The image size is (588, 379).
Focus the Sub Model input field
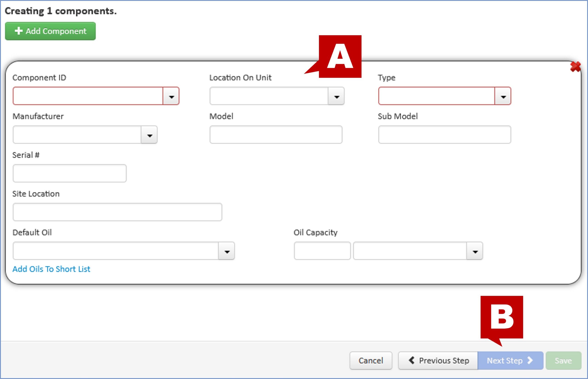coord(444,135)
